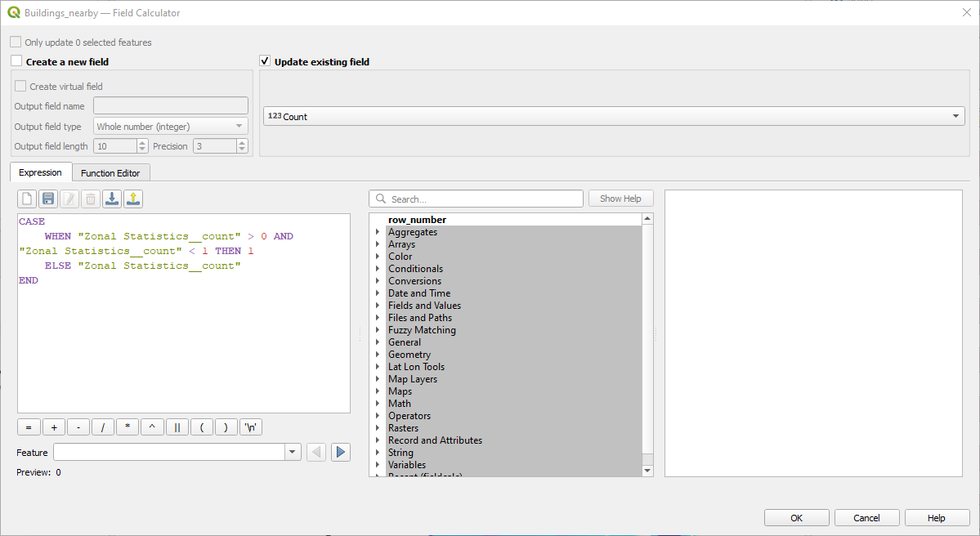Image resolution: width=980 pixels, height=536 pixels.
Task: Click the export user expressions icon
Action: click(133, 199)
